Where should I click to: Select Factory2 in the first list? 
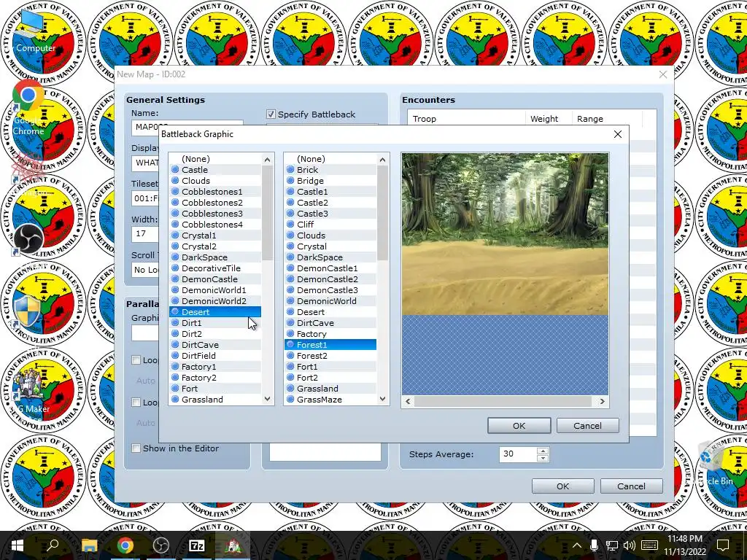tap(215, 378)
